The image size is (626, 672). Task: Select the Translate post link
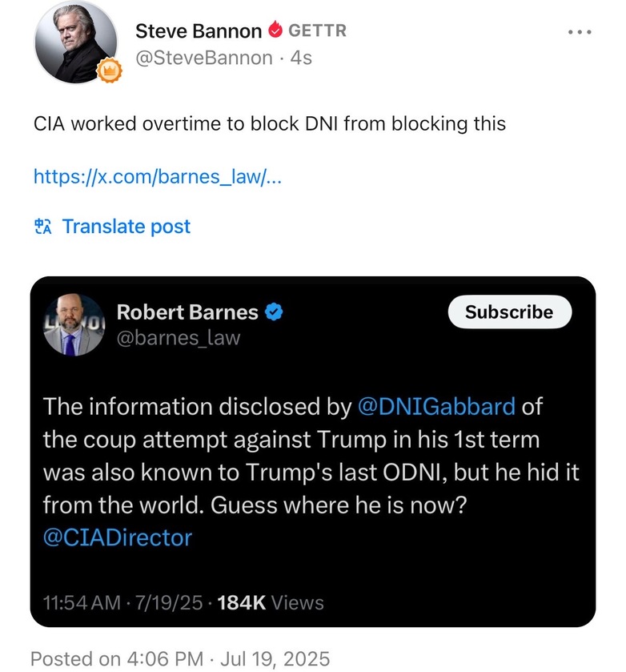(126, 227)
